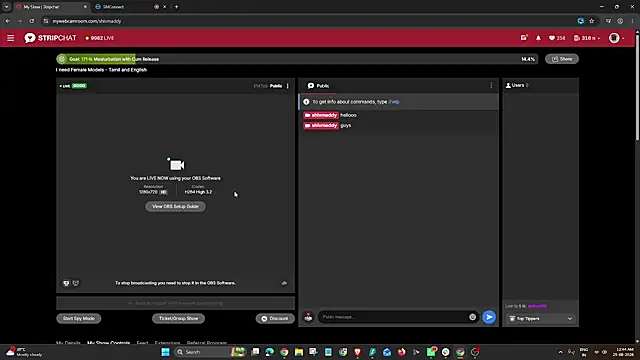Bookmark this page with star icon
640x360 pixels.
pos(591,21)
